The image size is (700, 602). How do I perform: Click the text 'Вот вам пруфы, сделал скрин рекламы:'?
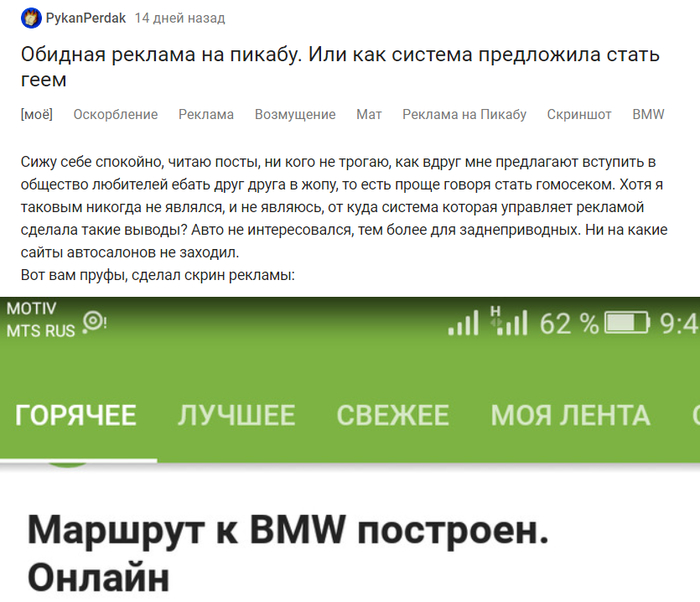click(158, 275)
